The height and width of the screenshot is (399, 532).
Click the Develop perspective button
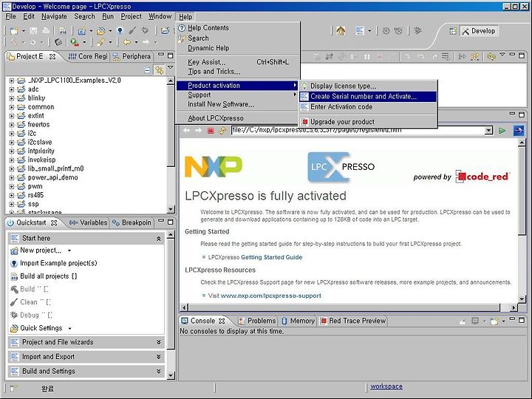tap(480, 31)
